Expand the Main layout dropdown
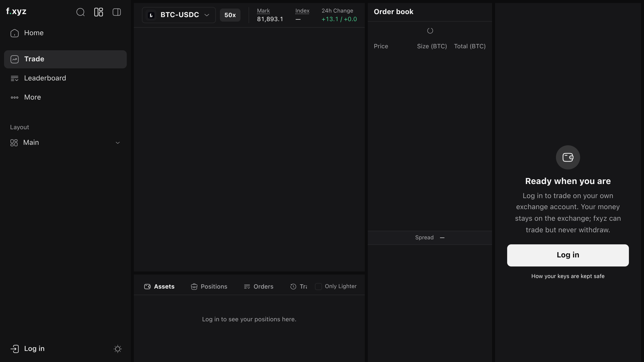 [65, 143]
